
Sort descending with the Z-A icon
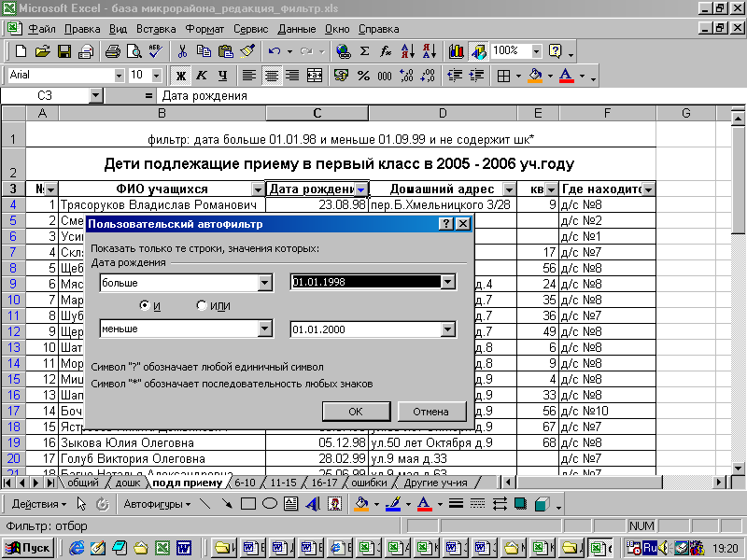[x=430, y=51]
